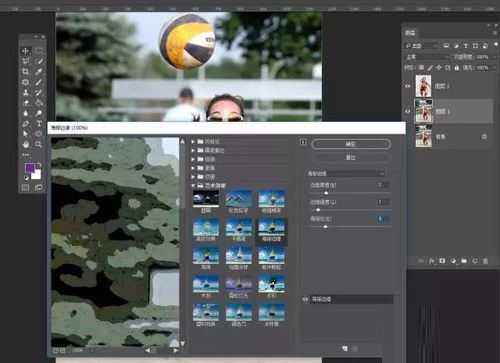The image size is (500, 363).
Task: Select the Clone Stamp tool
Action: click(x=26, y=92)
